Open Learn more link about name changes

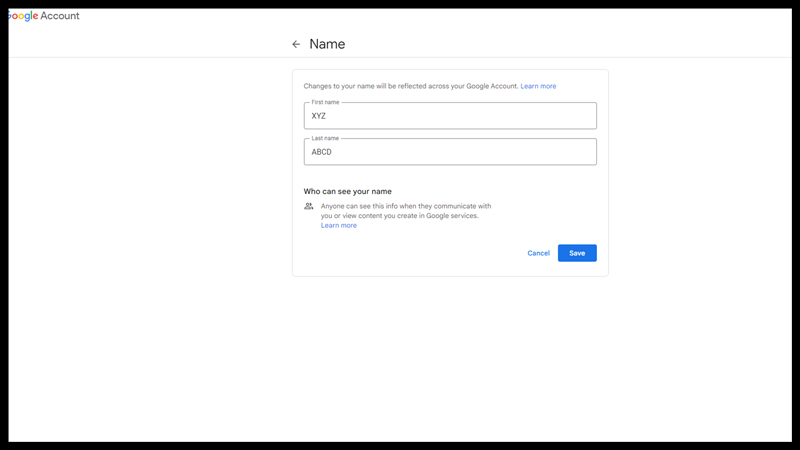538,86
